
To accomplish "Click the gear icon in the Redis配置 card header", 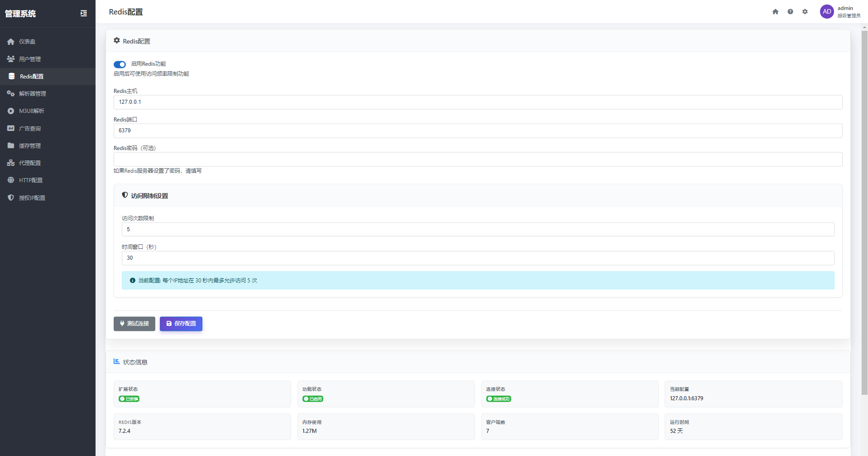I will click(117, 41).
